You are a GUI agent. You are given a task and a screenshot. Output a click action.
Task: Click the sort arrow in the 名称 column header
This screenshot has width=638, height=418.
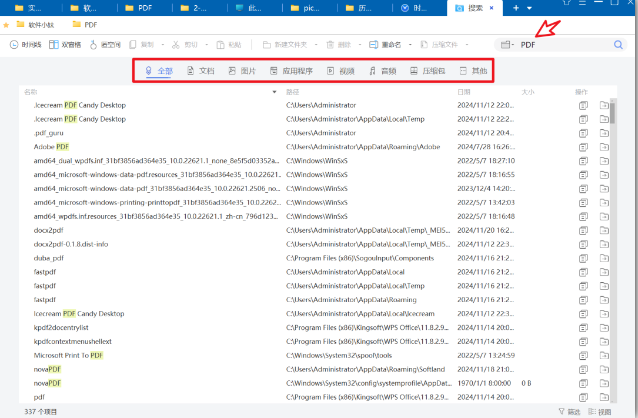pyautogui.click(x=274, y=92)
